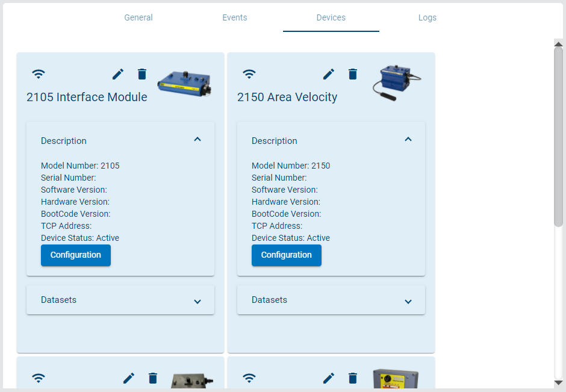Screen dimensions: 566x392
Task: Open Configuration for 2105 Interface Module
Action: 76,255
